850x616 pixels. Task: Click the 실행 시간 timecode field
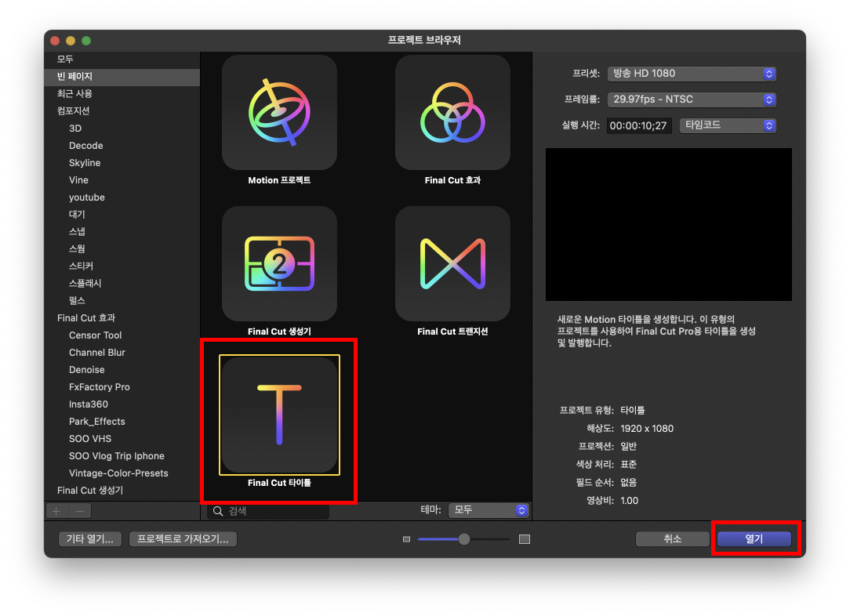[639, 125]
